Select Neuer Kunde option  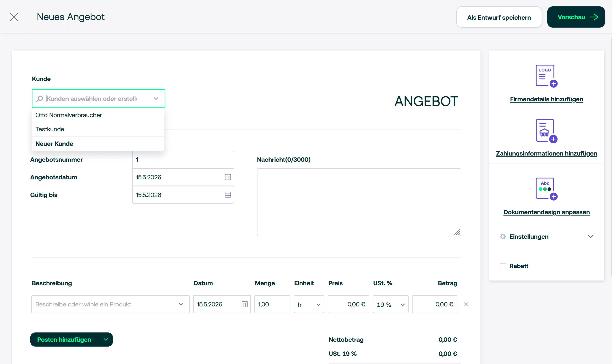[x=98, y=144]
